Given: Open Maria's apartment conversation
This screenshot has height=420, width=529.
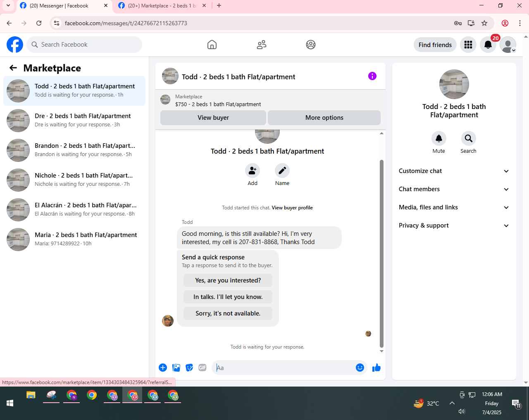Looking at the screenshot, I should pos(74,240).
